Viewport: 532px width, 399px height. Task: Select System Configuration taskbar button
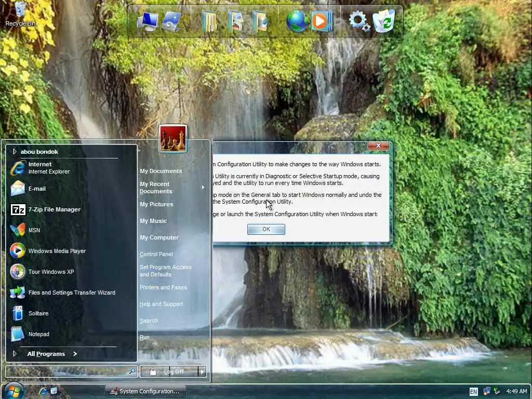pos(145,391)
